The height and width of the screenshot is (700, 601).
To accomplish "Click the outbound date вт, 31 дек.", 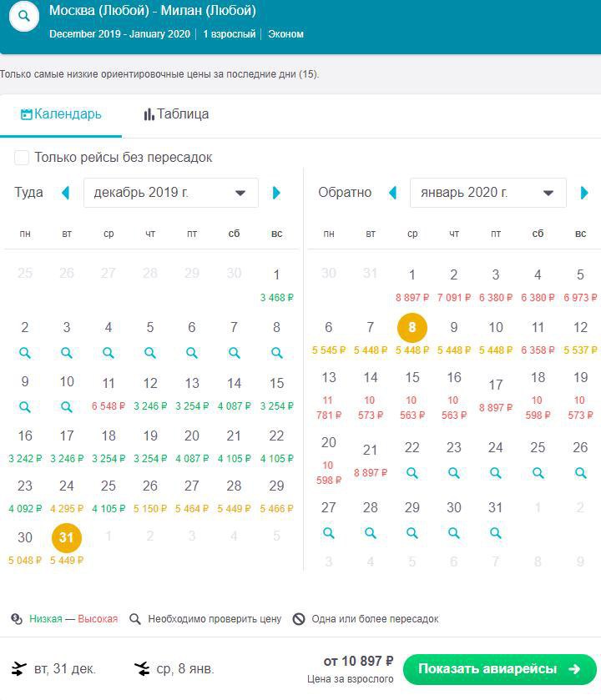I will (65, 669).
